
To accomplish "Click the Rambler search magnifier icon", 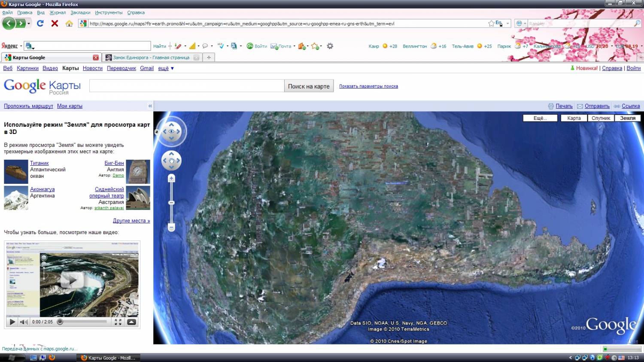I will (x=637, y=23).
